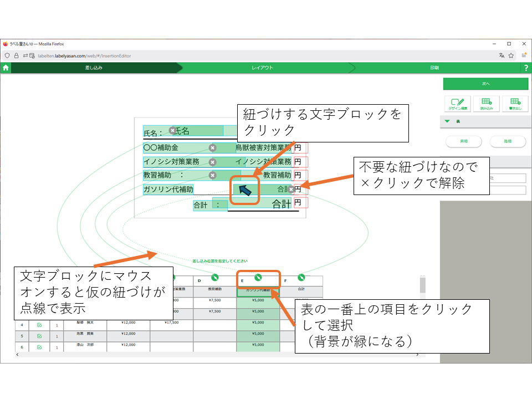The width and height of the screenshot is (532, 399).
Task: Click X on イノシシ対策業務 block to unlink
Action: (x=212, y=162)
